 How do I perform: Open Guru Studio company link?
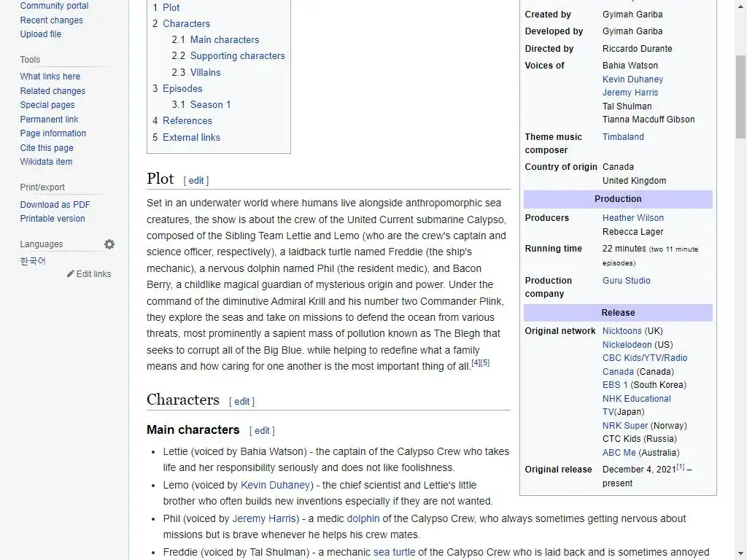click(x=626, y=281)
